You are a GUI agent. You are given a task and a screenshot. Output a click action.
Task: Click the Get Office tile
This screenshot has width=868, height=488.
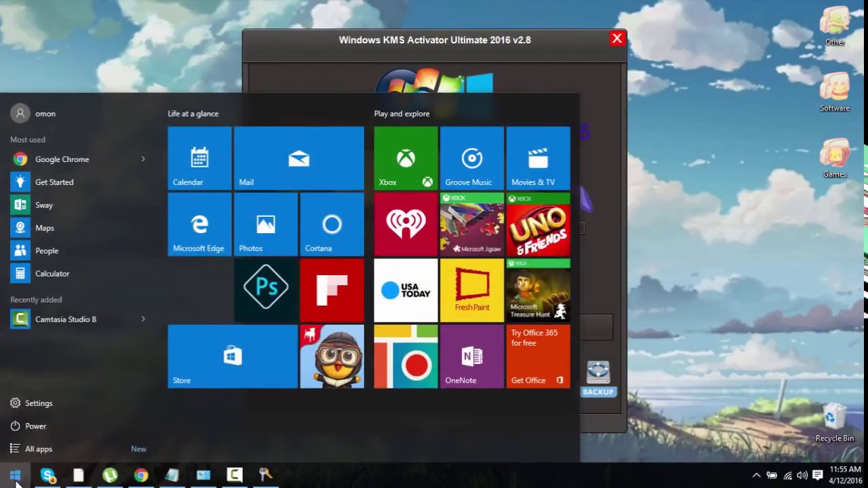pos(538,357)
